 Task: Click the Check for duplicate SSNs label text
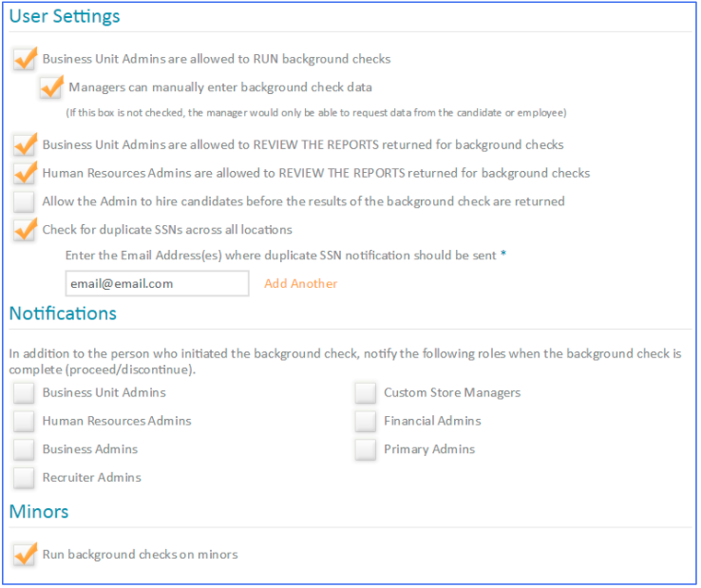point(167,230)
